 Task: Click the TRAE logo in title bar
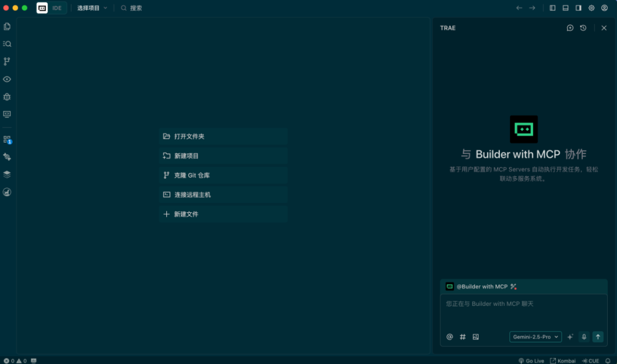pos(42,8)
